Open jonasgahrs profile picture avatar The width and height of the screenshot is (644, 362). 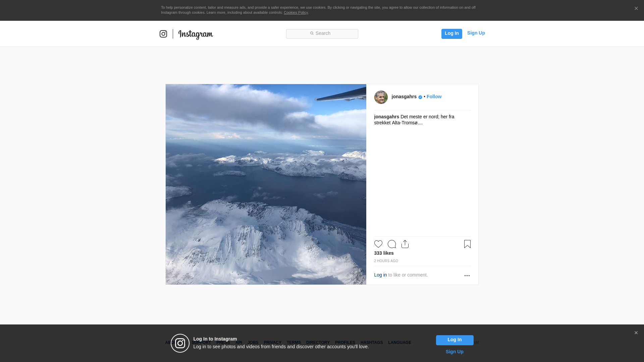pyautogui.click(x=381, y=97)
